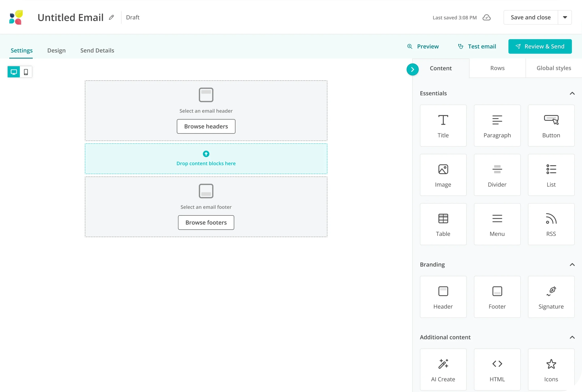Pick the Button content block
This screenshot has height=392, width=582.
pos(551,125)
